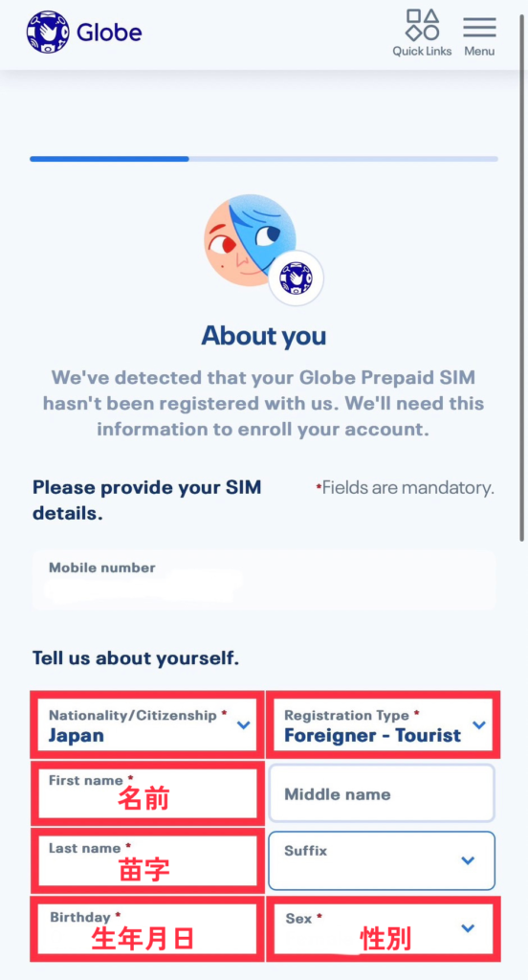Image resolution: width=528 pixels, height=980 pixels.
Task: Click the Sex field chevron arrow
Action: tap(468, 928)
